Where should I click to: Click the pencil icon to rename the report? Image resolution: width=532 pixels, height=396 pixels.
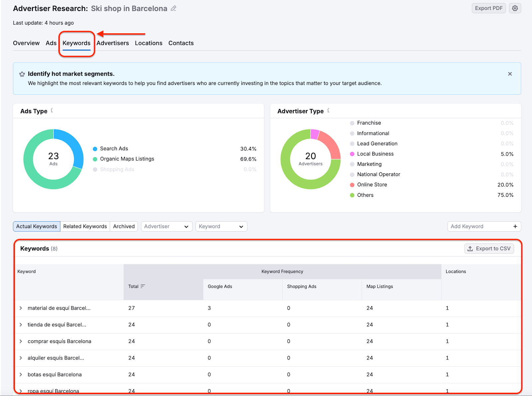coord(173,8)
